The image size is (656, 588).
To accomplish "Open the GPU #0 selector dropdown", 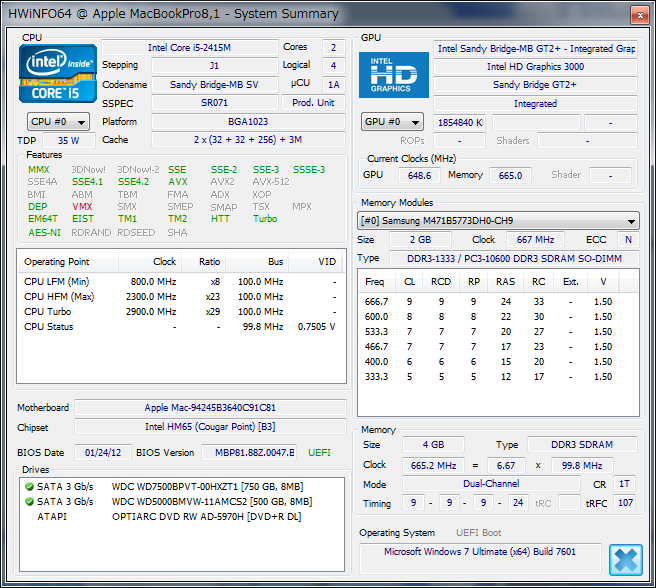I will pyautogui.click(x=392, y=122).
